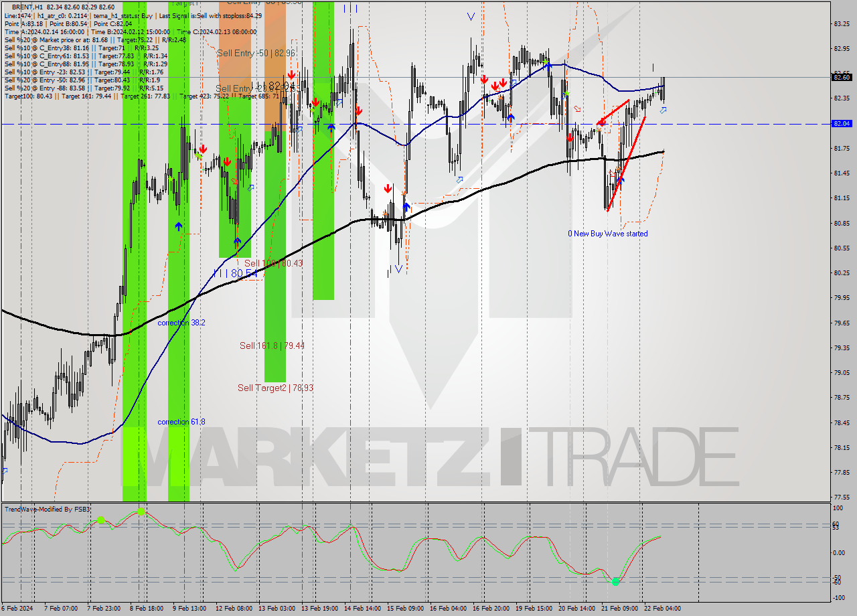Click the 'correction 61.8' label
This screenshot has height=616, width=857.
pos(181,422)
